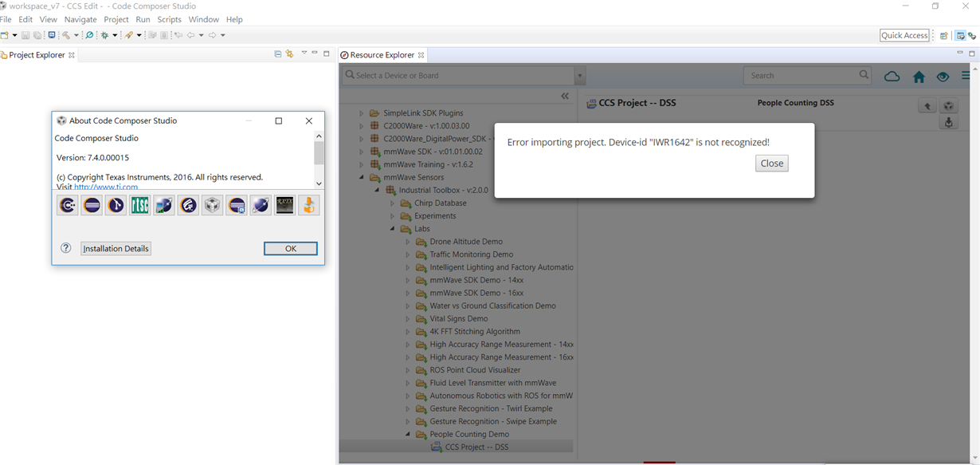
Task: Click the download button below import cube
Action: point(948,123)
